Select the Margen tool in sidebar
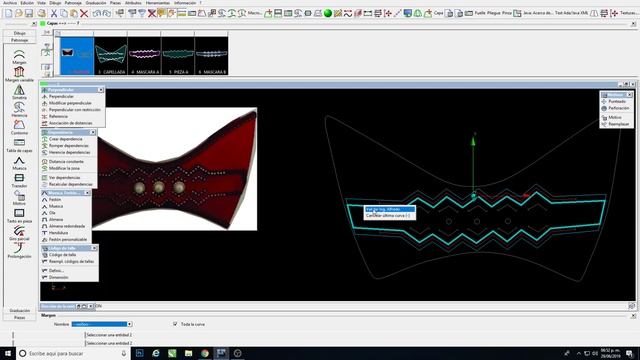The width and height of the screenshot is (640, 360). tap(19, 57)
